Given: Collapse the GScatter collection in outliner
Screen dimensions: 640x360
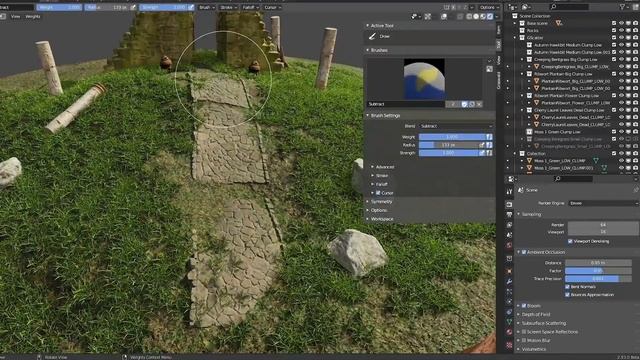Looking at the screenshot, I should (515, 38).
